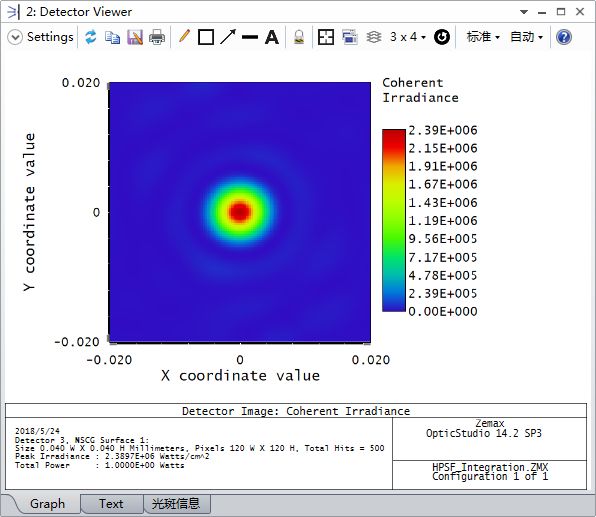Click the reset circular arrow icon
The width and height of the screenshot is (596, 517).
point(442,37)
